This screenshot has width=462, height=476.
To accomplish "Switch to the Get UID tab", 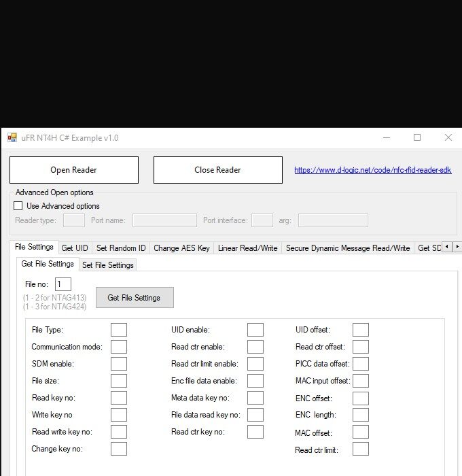I will [75, 248].
